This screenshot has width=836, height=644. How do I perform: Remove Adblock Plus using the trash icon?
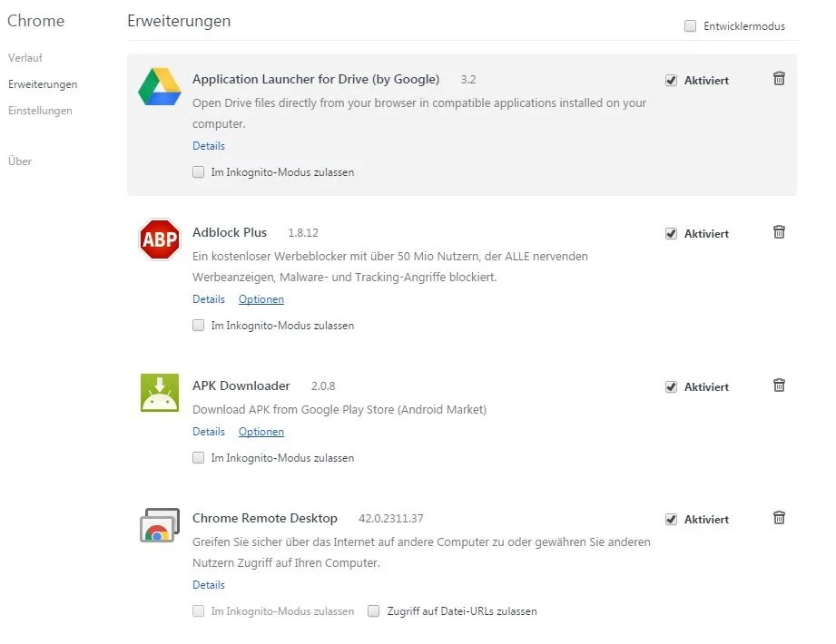(779, 232)
